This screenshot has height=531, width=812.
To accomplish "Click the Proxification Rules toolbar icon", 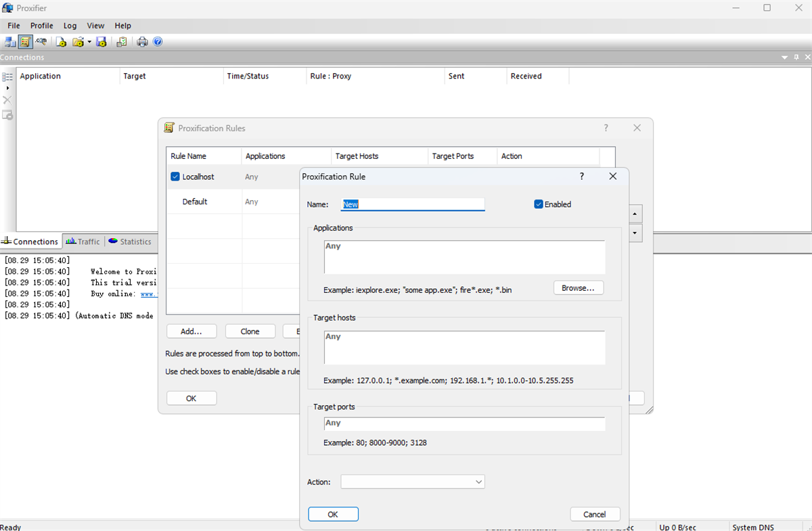I will (25, 42).
